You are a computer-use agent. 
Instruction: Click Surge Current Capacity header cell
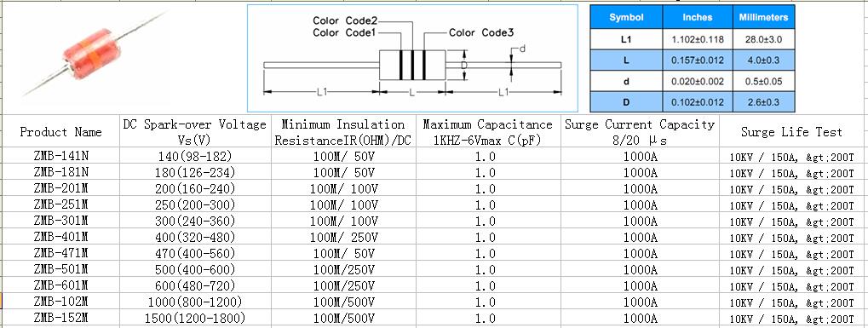(640, 132)
